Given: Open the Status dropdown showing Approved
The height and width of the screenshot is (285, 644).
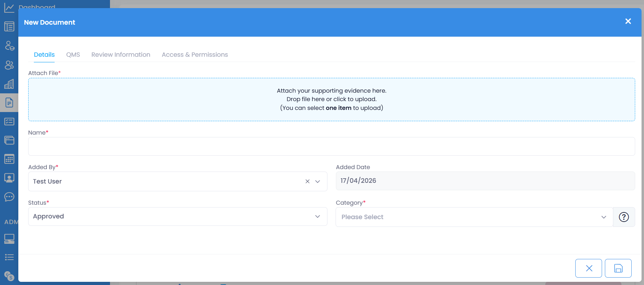Looking at the screenshot, I should pyautogui.click(x=177, y=216).
